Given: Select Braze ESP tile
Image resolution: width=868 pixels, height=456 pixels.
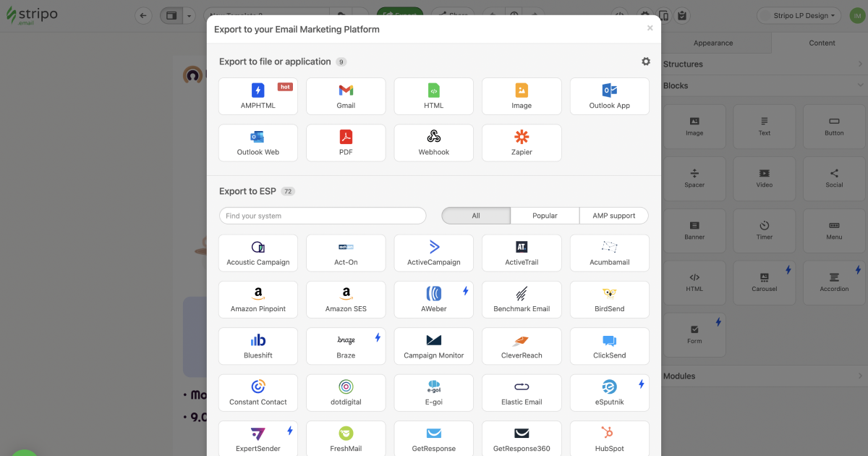Looking at the screenshot, I should (x=346, y=346).
